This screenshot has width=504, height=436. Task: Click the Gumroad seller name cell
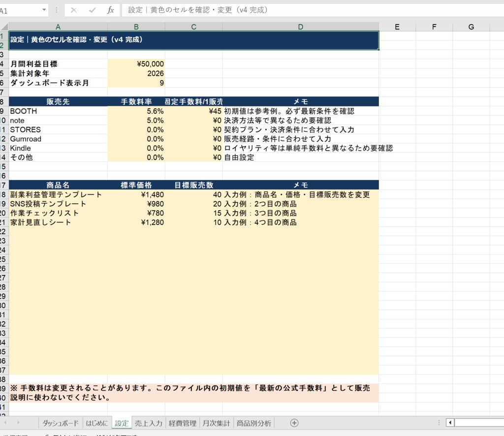(x=58, y=139)
